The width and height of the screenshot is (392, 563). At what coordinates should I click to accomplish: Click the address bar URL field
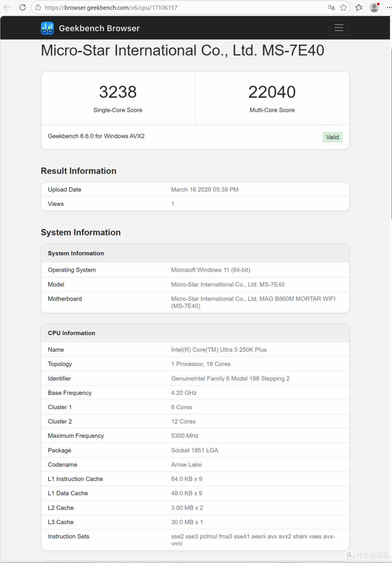click(181, 7)
